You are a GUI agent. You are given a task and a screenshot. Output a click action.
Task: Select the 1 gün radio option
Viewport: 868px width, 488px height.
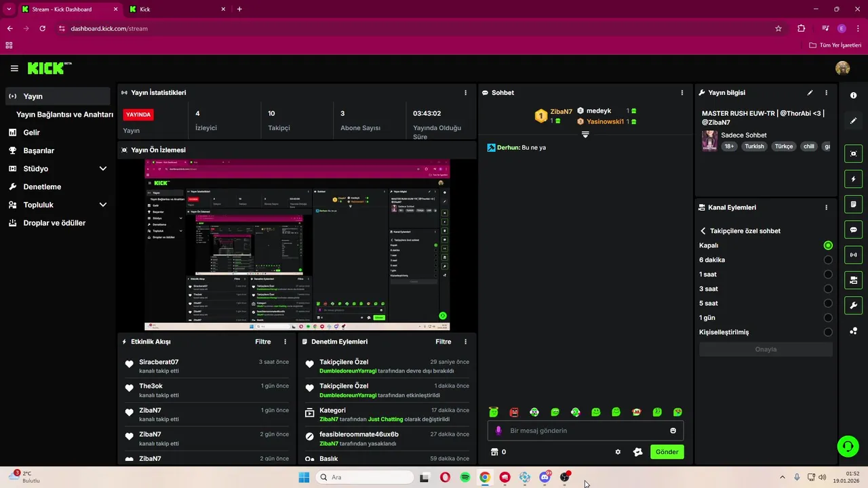(828, 318)
